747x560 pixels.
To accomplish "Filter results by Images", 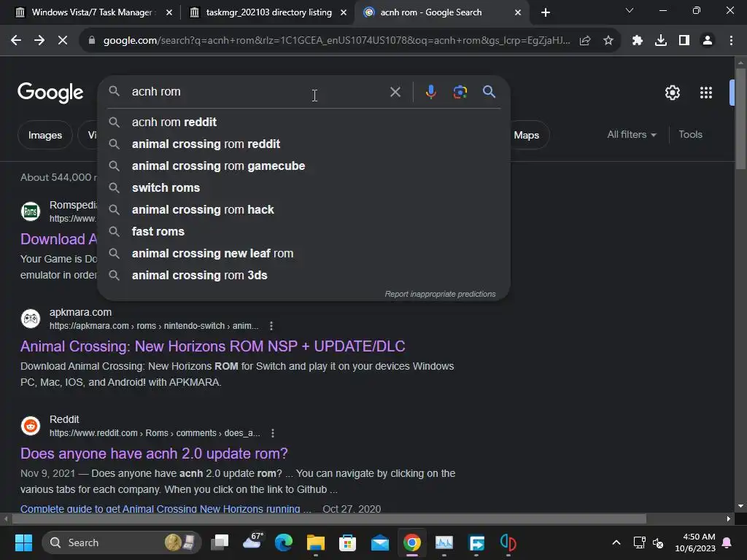I will [x=44, y=135].
